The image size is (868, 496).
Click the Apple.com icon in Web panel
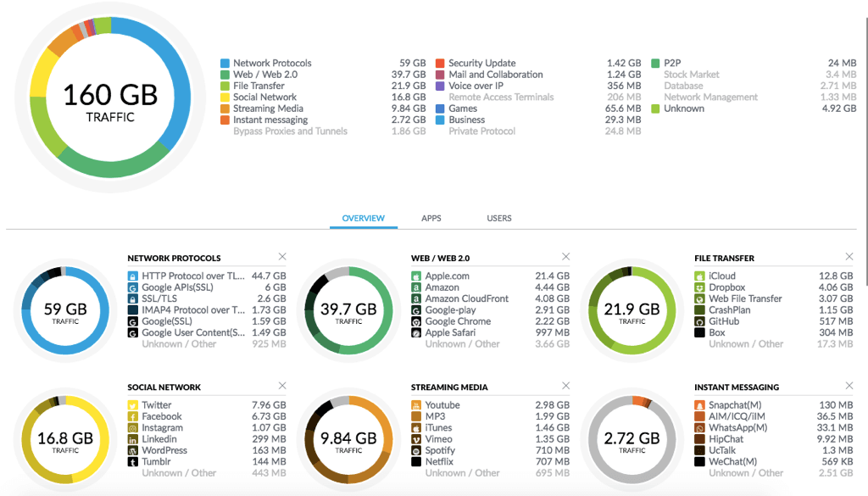click(416, 276)
